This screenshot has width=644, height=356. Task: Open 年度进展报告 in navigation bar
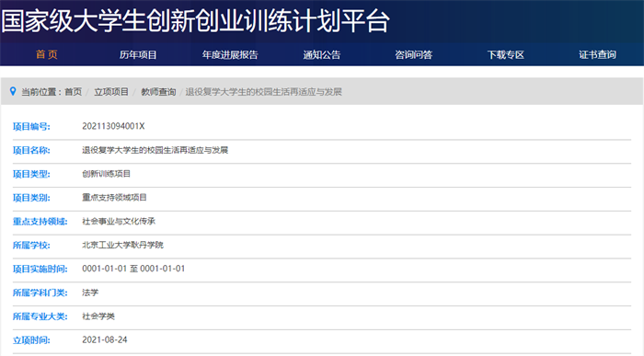(230, 54)
